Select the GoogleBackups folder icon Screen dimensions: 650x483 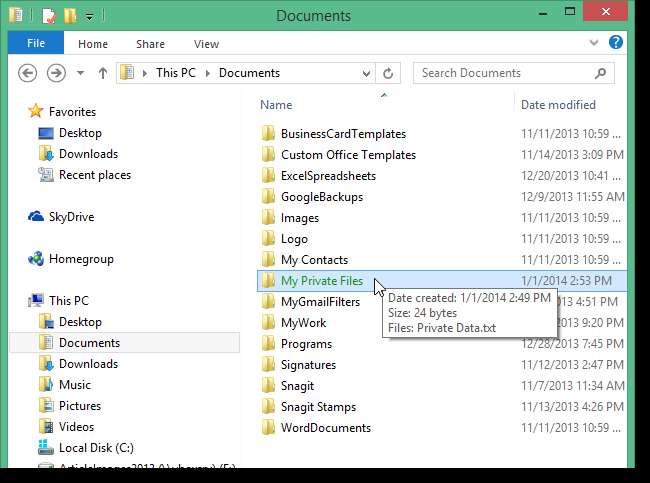click(268, 197)
